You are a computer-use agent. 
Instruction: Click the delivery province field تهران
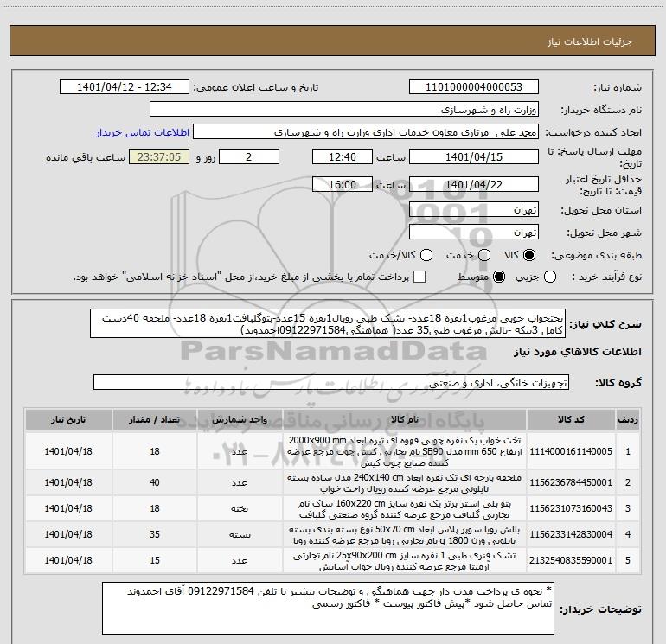click(x=474, y=210)
